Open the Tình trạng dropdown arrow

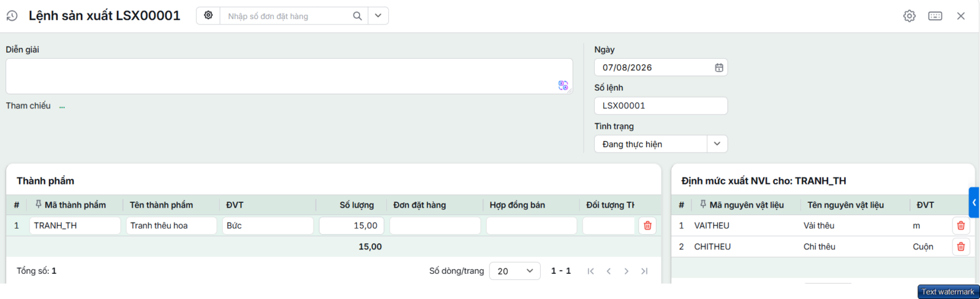click(717, 144)
